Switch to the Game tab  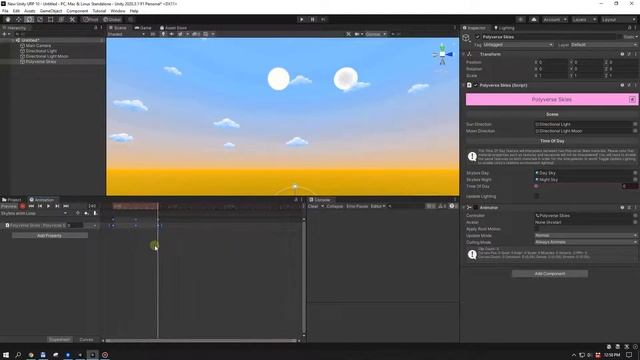143,28
